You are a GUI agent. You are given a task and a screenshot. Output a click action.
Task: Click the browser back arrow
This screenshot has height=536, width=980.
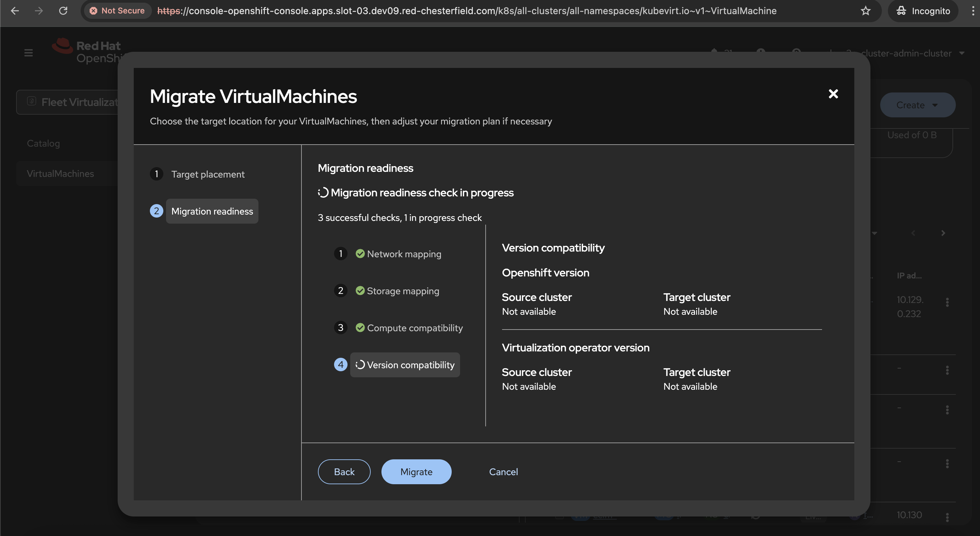coord(15,11)
